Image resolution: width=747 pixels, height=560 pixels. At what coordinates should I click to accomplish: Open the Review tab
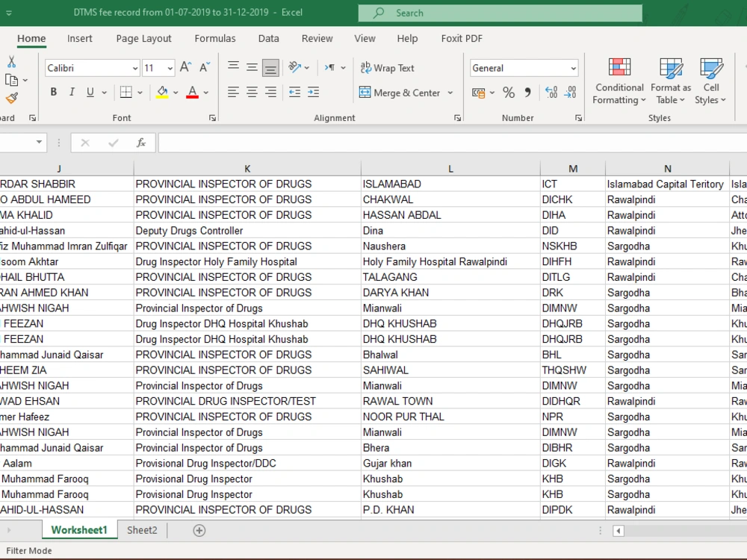317,39
